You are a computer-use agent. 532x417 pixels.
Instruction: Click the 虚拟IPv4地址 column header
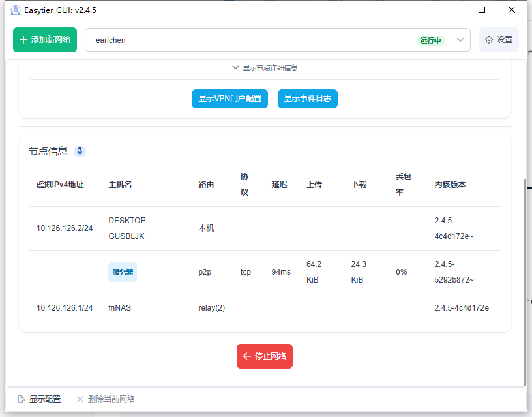[x=60, y=185]
